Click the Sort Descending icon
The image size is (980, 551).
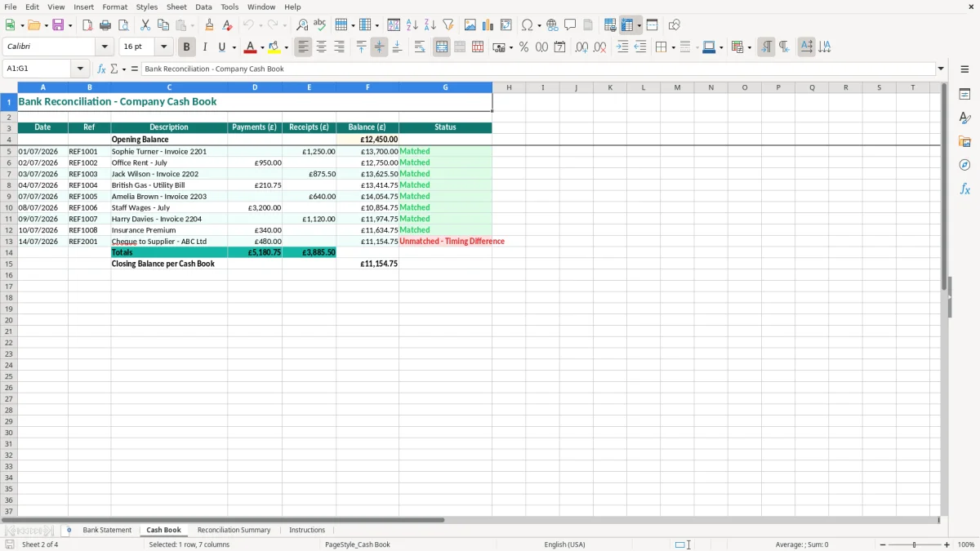click(x=430, y=25)
